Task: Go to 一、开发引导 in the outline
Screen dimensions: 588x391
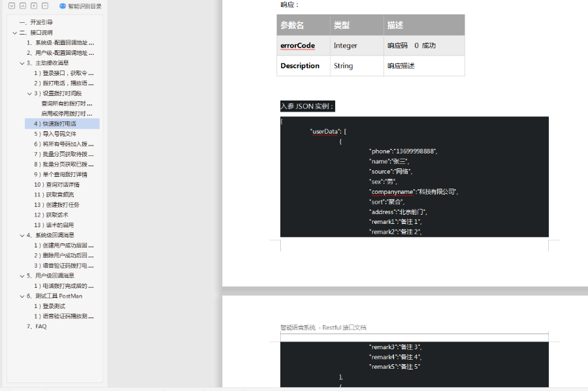Action: (36, 22)
